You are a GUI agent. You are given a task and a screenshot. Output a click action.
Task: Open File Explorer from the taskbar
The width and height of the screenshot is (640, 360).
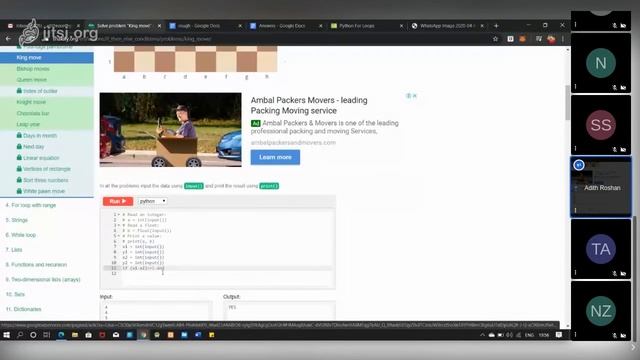point(75,335)
